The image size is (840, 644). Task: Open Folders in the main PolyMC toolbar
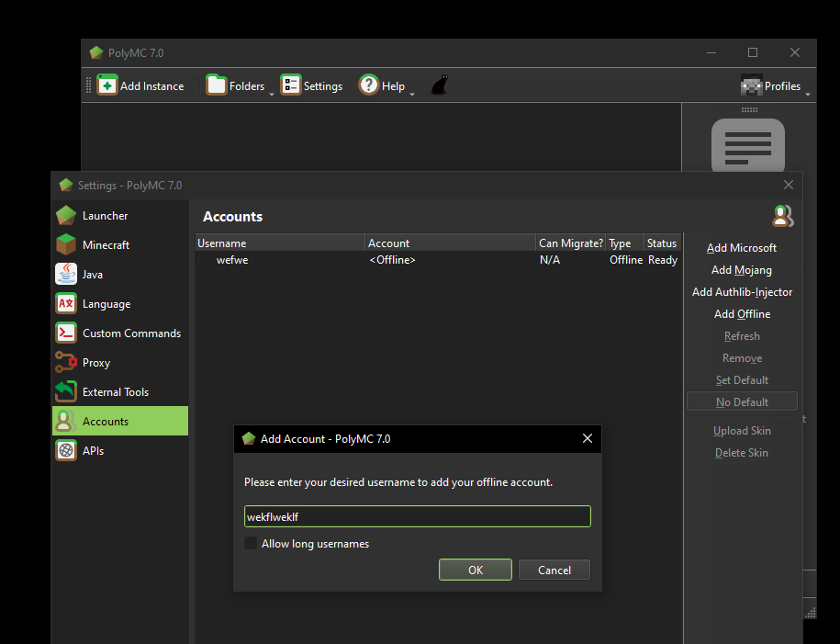click(236, 85)
